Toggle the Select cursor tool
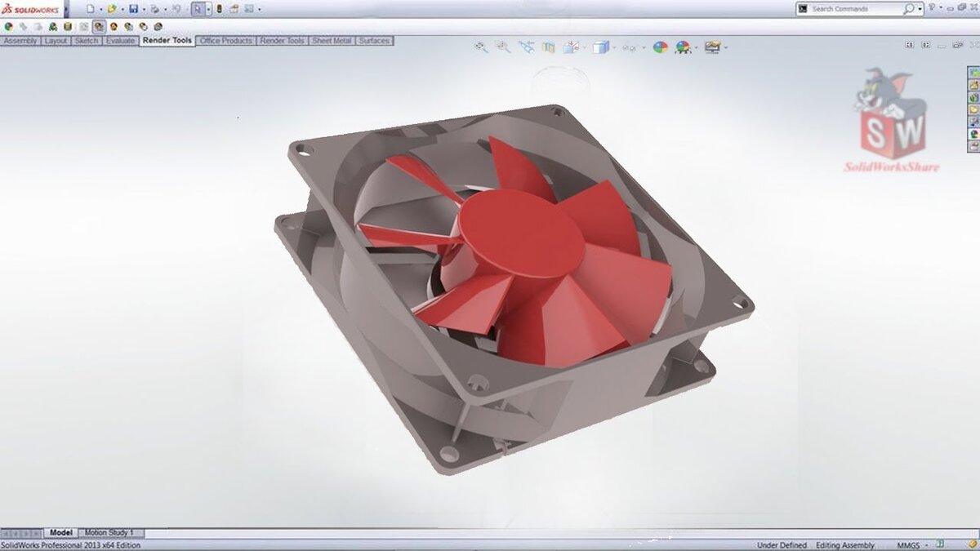The image size is (980, 551). (198, 9)
